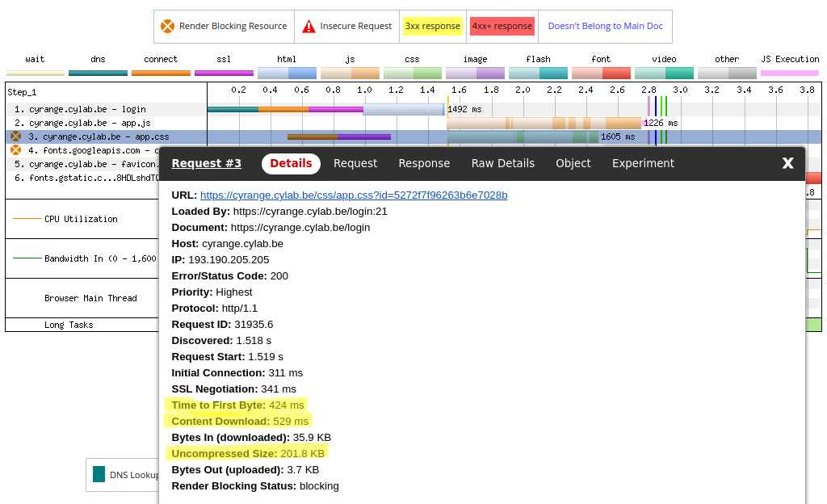827x504 pixels.
Task: Click the Request #3 title link
Action: [206, 163]
